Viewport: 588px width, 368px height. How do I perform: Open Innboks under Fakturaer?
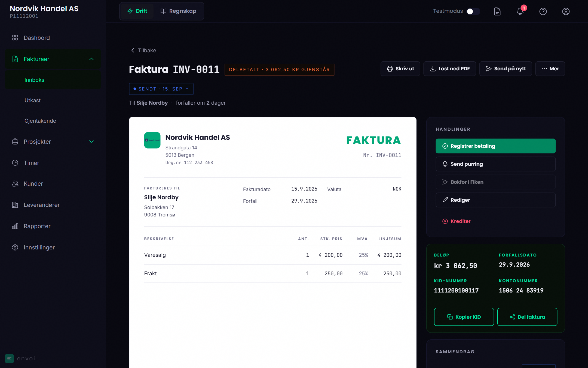click(x=53, y=80)
